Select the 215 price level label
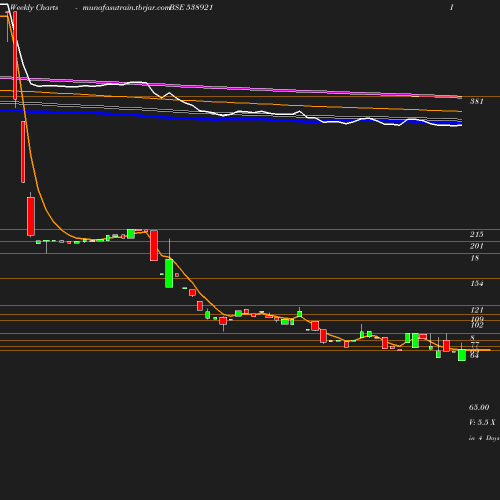 pos(477,234)
